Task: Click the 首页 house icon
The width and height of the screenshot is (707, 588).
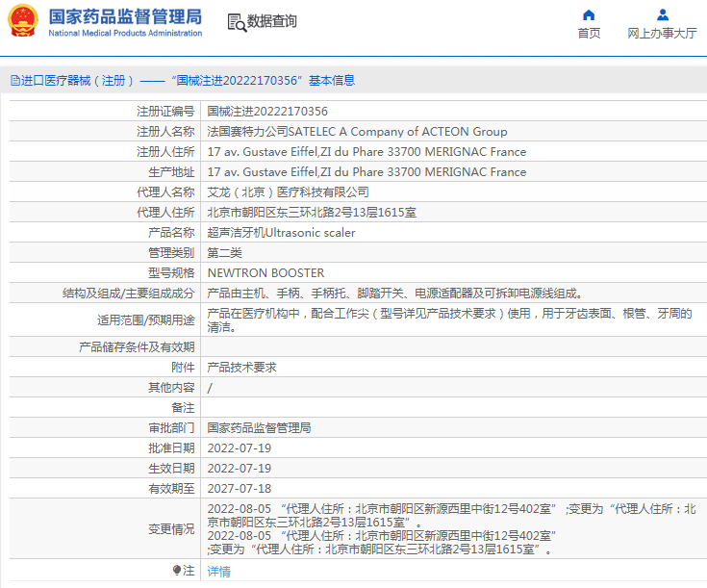Action: [x=589, y=14]
